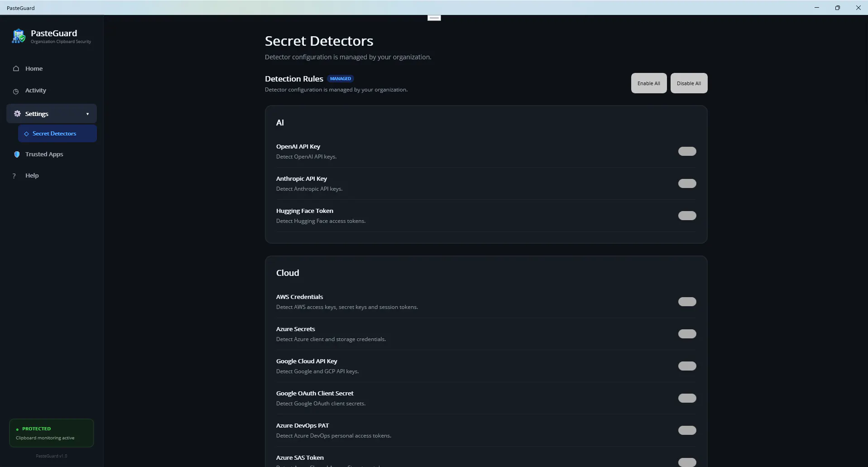Toggle the Azure DevOps PAT detector
Viewport: 868px width, 467px height.
(x=687, y=430)
